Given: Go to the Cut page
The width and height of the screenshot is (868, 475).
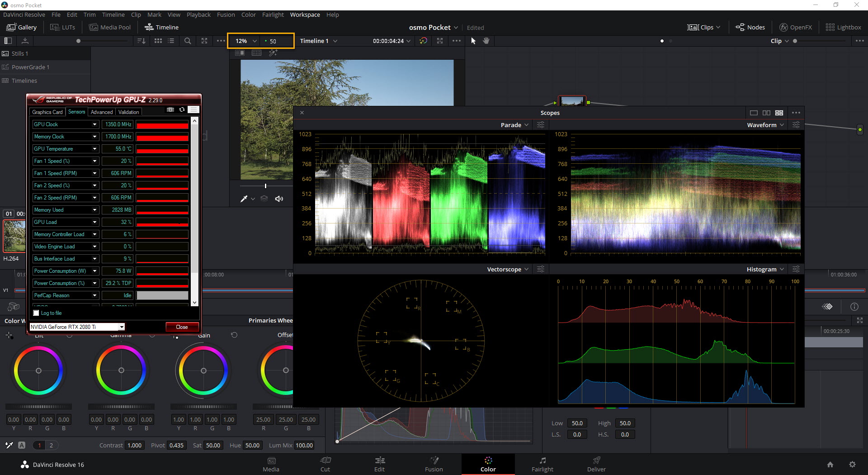Looking at the screenshot, I should (x=325, y=465).
